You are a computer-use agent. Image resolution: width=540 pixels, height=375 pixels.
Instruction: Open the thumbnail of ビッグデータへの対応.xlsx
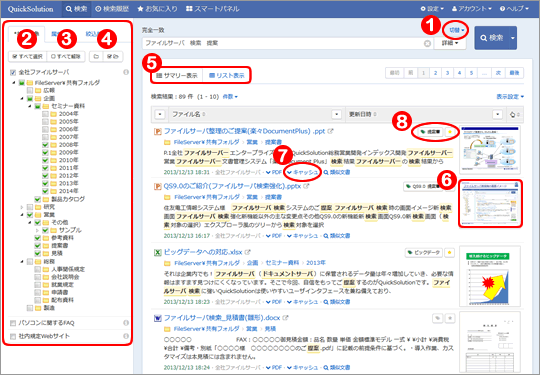pos(490,276)
